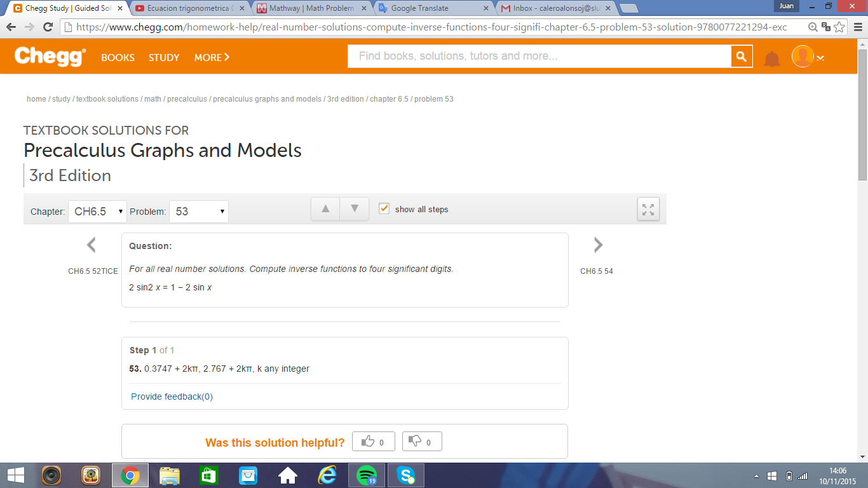Open the Chapter CH6.5 dropdown

pos(97,211)
